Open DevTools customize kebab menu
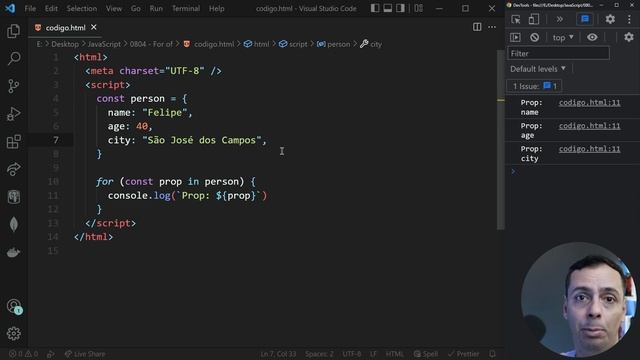This screenshot has height=360, width=640. (x=629, y=19)
